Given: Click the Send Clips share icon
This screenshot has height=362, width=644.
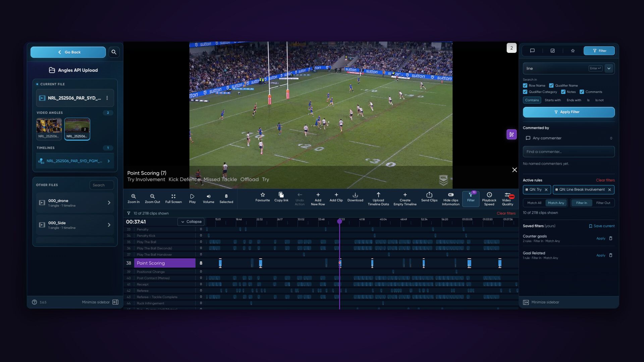Looking at the screenshot, I should pos(429,195).
